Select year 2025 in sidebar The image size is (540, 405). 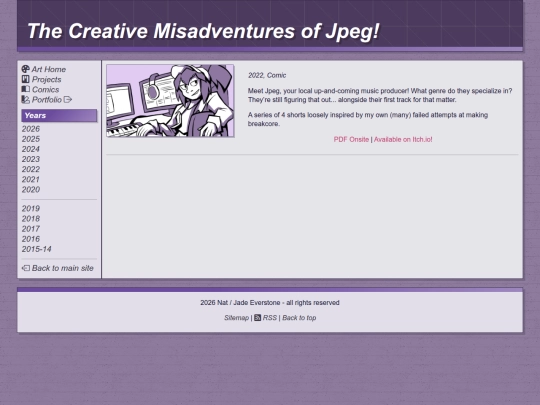click(x=31, y=139)
